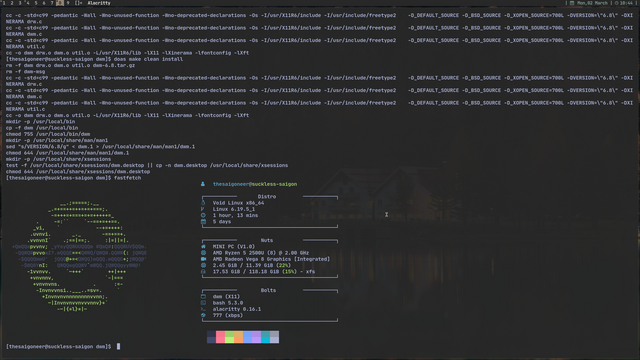Click the memory icon beside 2.45 GiB usage
Viewport: 640px width, 360px height.
click(203, 265)
